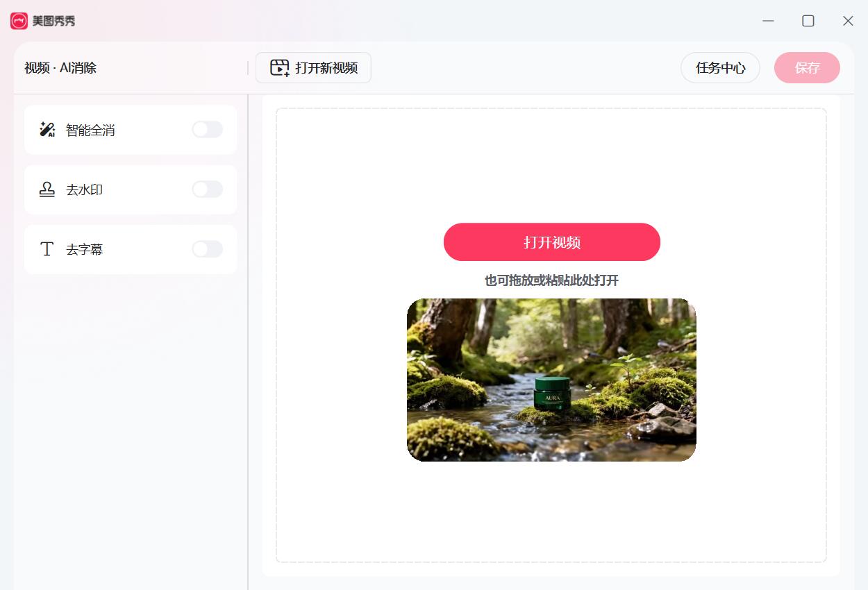The width and height of the screenshot is (868, 590).
Task: Maximize the Meitu window
Action: pos(808,21)
